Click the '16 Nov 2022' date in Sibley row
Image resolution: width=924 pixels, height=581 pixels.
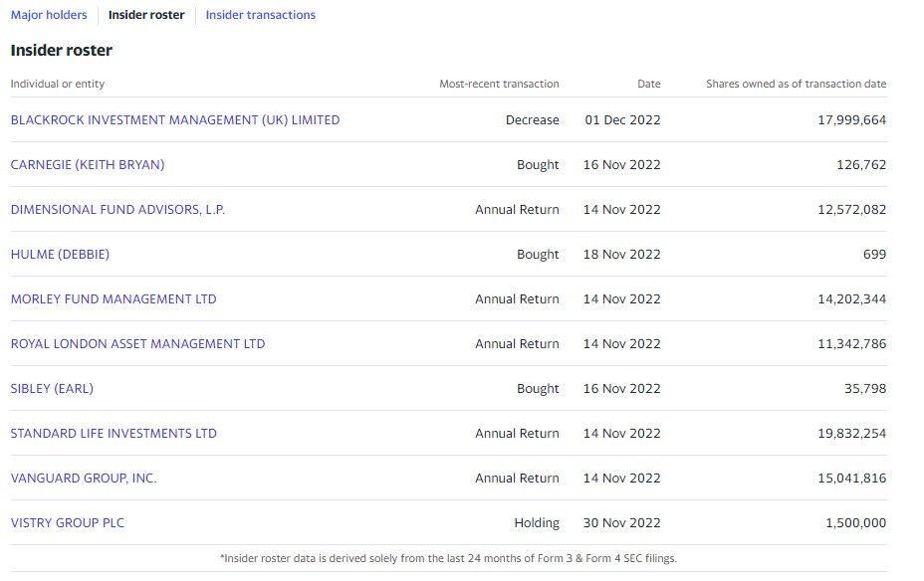click(621, 389)
